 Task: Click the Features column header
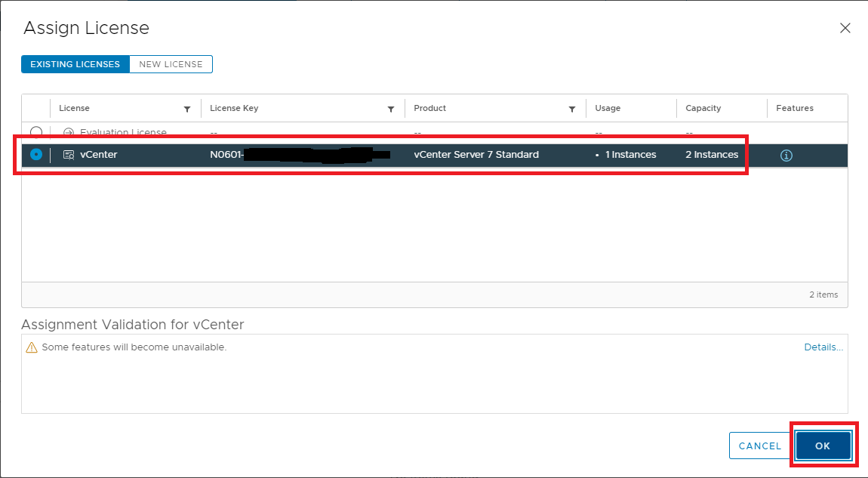[795, 108]
